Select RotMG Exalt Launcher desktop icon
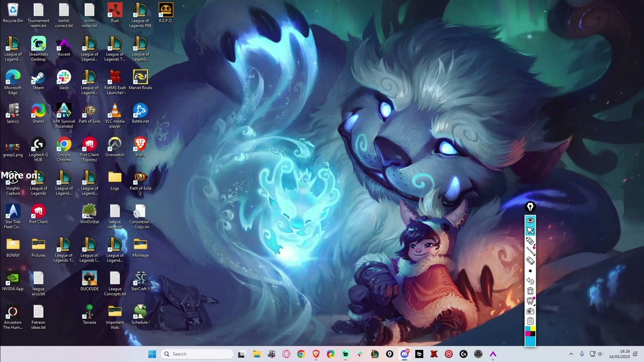The width and height of the screenshot is (644, 362). [115, 82]
